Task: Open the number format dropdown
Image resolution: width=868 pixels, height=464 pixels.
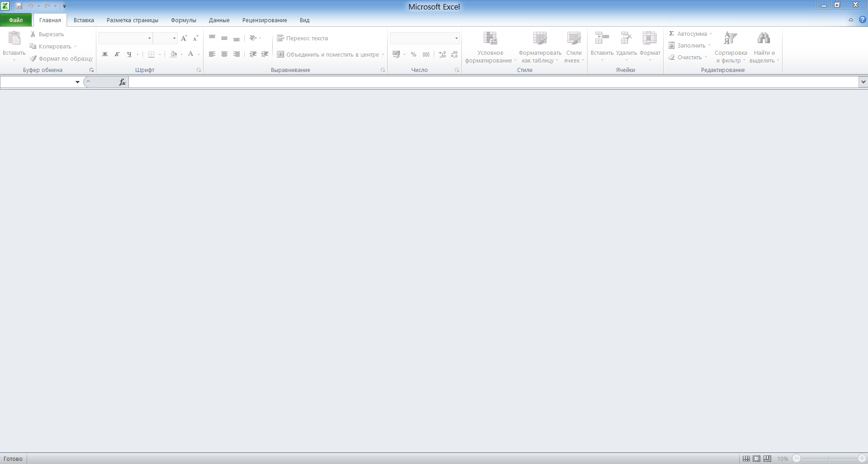Action: 456,38
